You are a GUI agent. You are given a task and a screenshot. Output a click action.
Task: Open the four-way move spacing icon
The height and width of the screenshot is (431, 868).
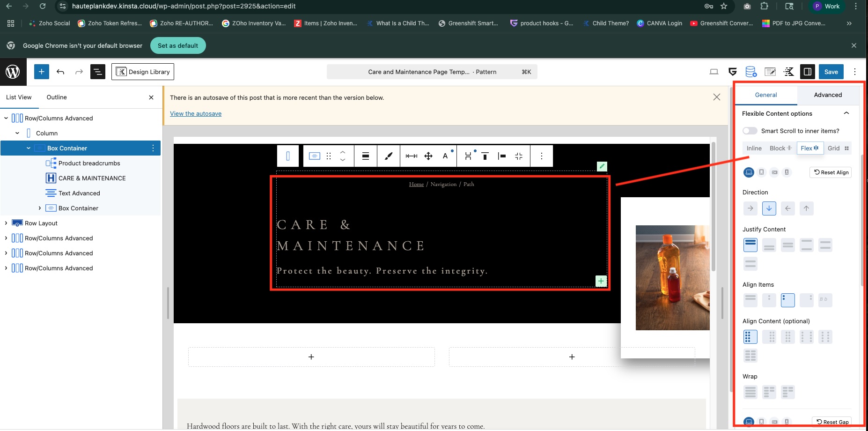(x=428, y=156)
